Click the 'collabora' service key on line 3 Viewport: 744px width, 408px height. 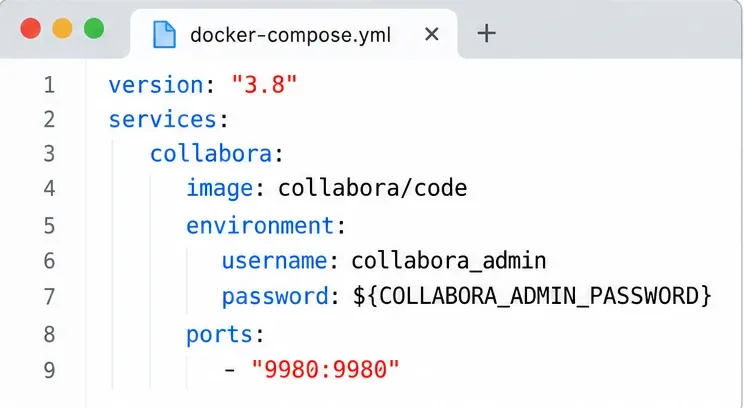tap(211, 154)
